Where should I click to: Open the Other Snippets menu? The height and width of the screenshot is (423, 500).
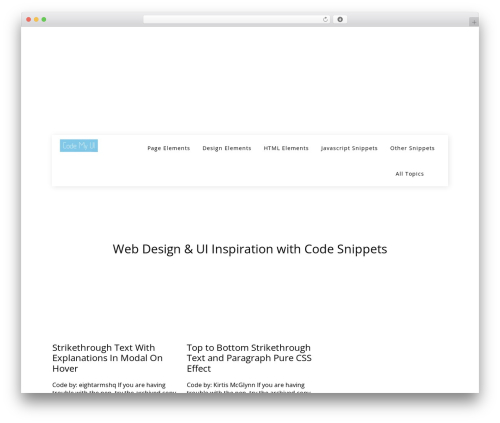click(412, 148)
